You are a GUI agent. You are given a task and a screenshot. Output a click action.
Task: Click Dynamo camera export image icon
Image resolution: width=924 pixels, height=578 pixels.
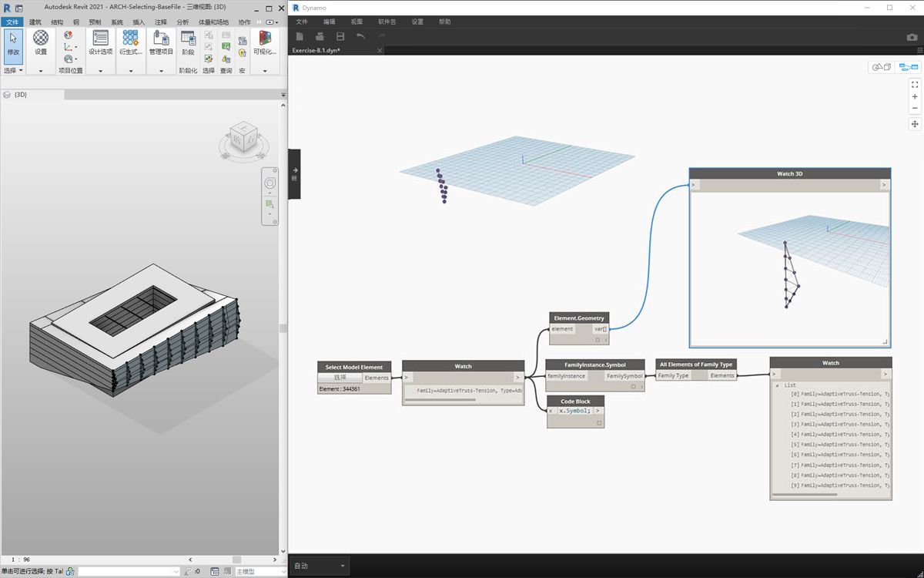point(912,37)
